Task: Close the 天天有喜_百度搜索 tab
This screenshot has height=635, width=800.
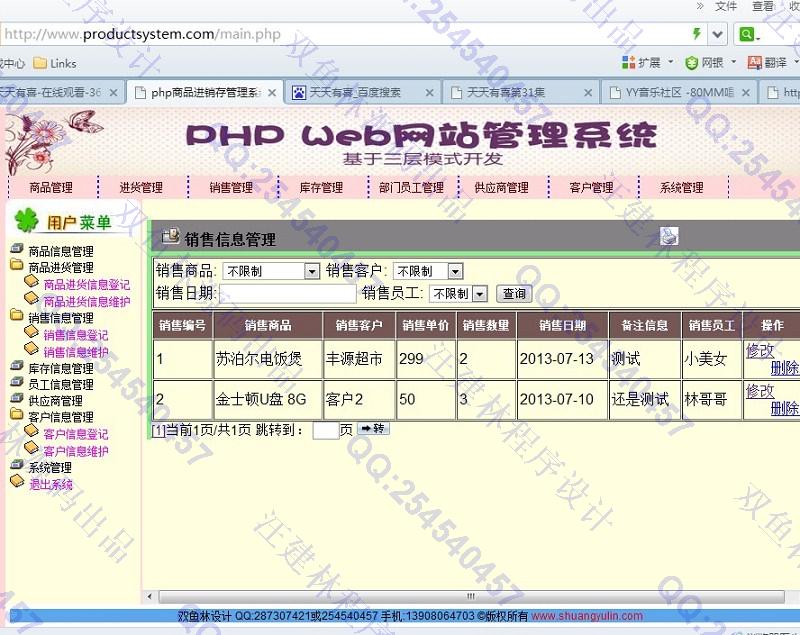Action: (430, 93)
